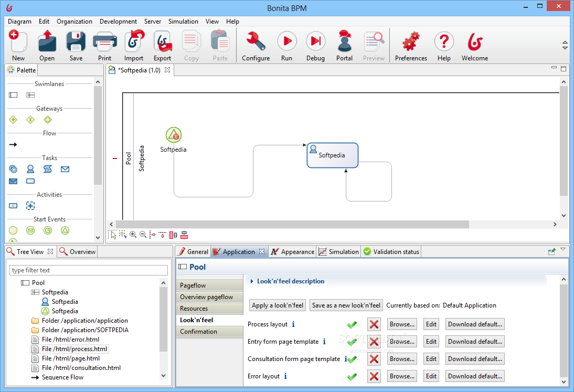Switch to the Overview tab

(78, 251)
